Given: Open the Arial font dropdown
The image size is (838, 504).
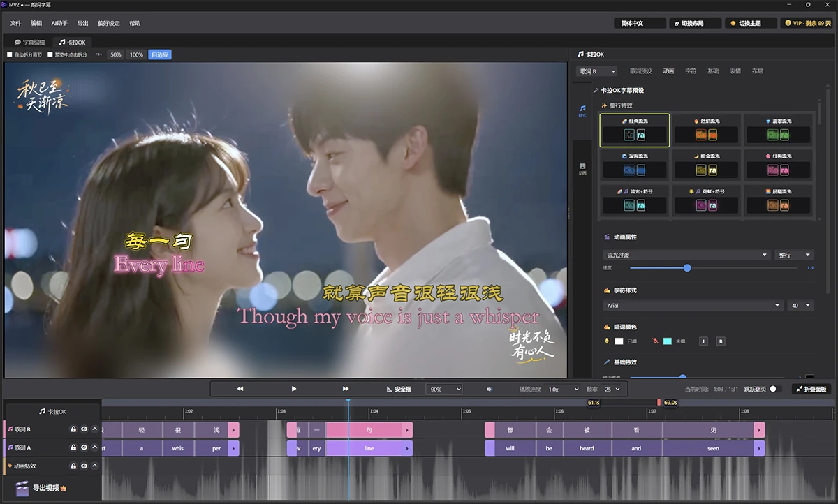Looking at the screenshot, I should 693,306.
